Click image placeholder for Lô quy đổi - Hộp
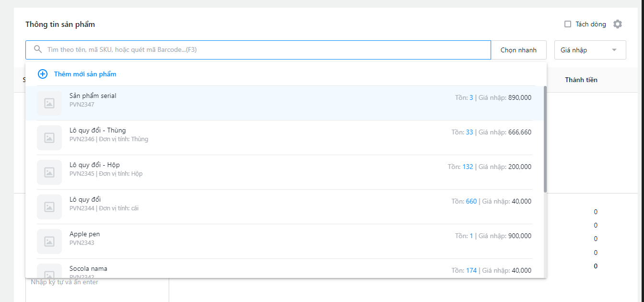Viewport: 644px width, 302px height. 49,172
